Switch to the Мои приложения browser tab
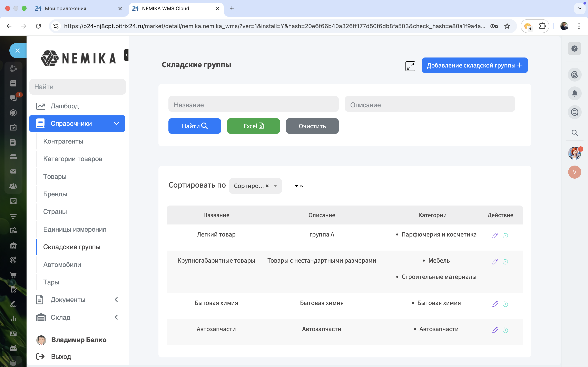This screenshot has height=367, width=588. click(x=66, y=9)
